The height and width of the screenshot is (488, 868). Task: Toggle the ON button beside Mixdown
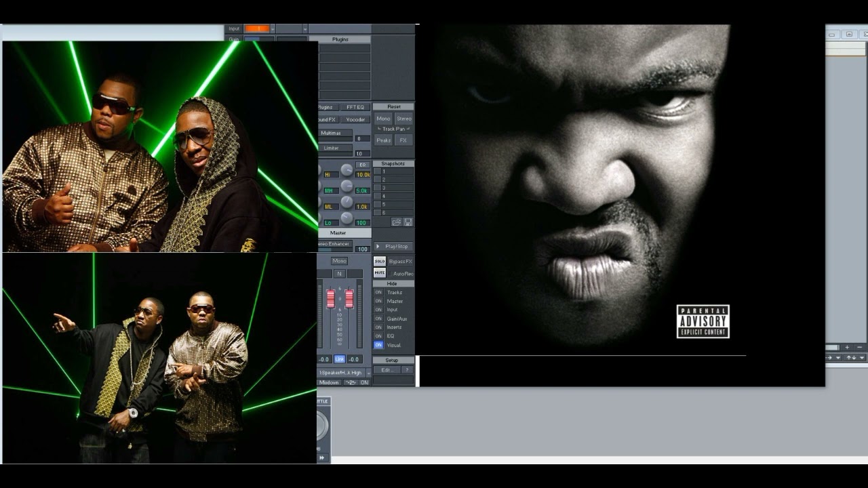point(364,382)
